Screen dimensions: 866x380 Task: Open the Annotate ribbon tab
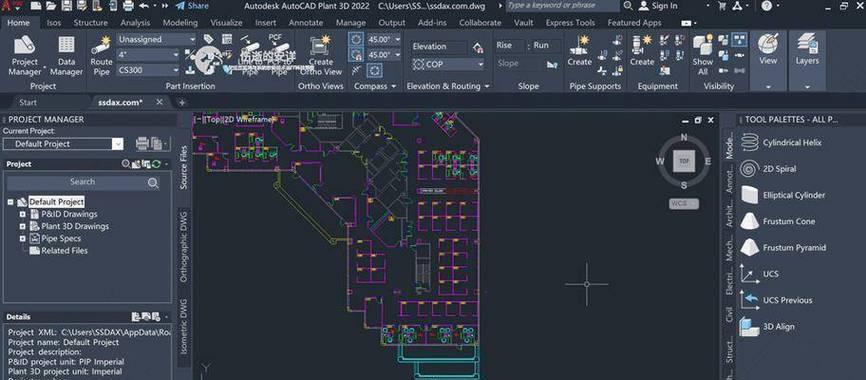click(x=305, y=23)
